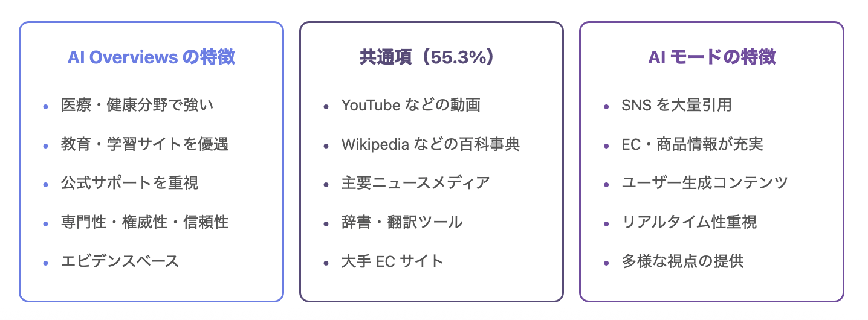Click the "ユーザー生成コンテンツ" bullet text
The image size is (868, 320).
(705, 183)
